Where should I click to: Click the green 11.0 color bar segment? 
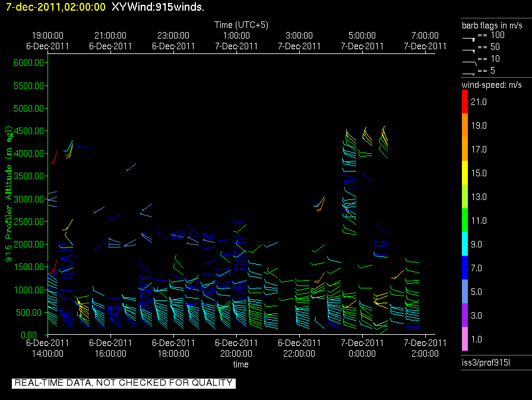465,220
